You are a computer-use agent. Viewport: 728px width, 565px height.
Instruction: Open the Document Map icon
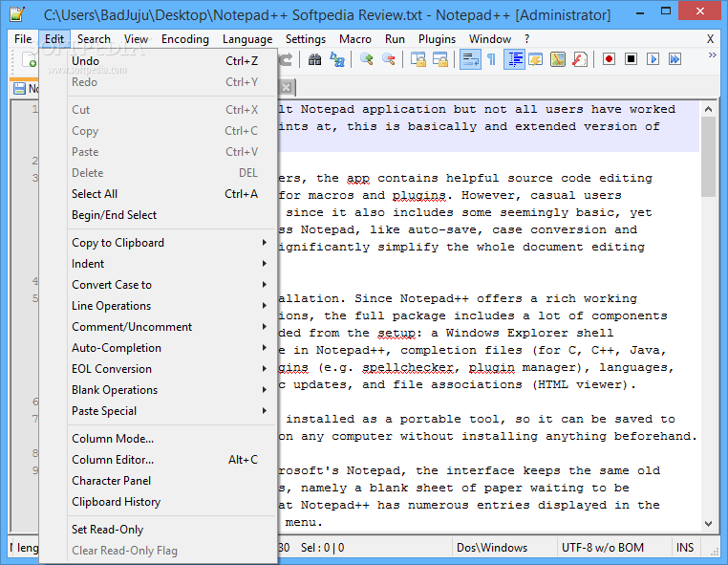click(558, 59)
